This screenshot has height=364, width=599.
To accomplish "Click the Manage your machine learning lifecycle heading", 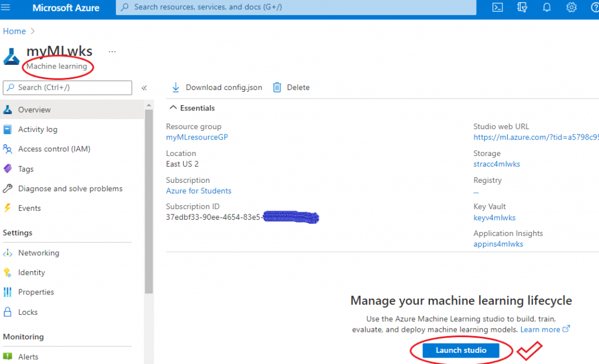I will tap(461, 301).
